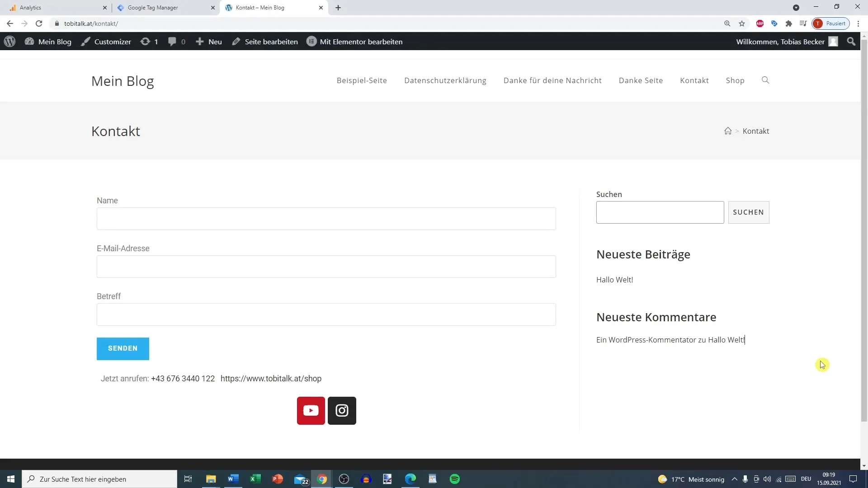The height and width of the screenshot is (488, 868).
Task: Focus the Suchen sidebar search field
Action: point(660,212)
